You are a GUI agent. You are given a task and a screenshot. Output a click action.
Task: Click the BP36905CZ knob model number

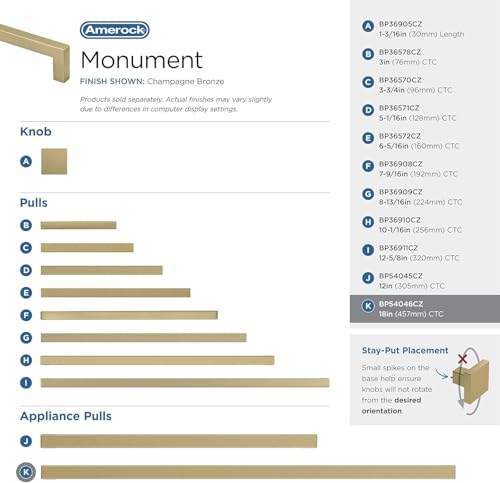(x=400, y=24)
